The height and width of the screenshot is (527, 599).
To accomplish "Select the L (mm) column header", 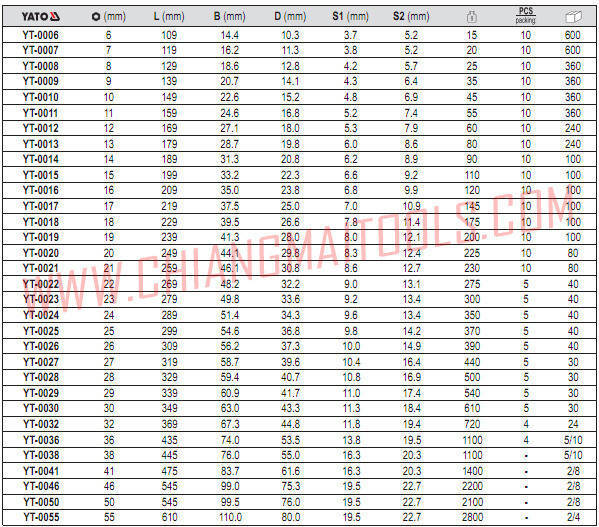I will tap(169, 16).
